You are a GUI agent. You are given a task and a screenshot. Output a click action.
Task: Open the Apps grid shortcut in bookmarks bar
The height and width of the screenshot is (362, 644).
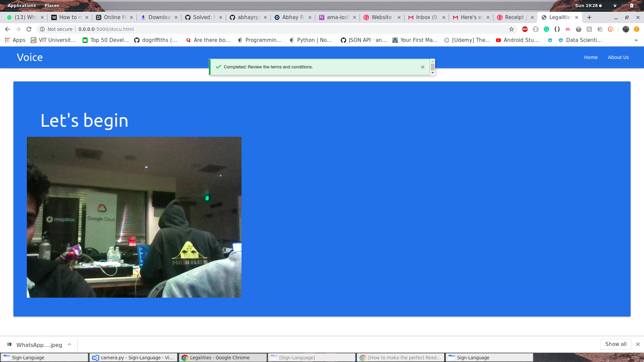(x=15, y=40)
